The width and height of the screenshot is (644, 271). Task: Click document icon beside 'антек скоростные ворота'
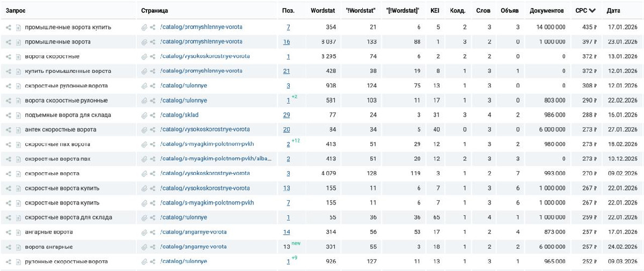point(18,130)
